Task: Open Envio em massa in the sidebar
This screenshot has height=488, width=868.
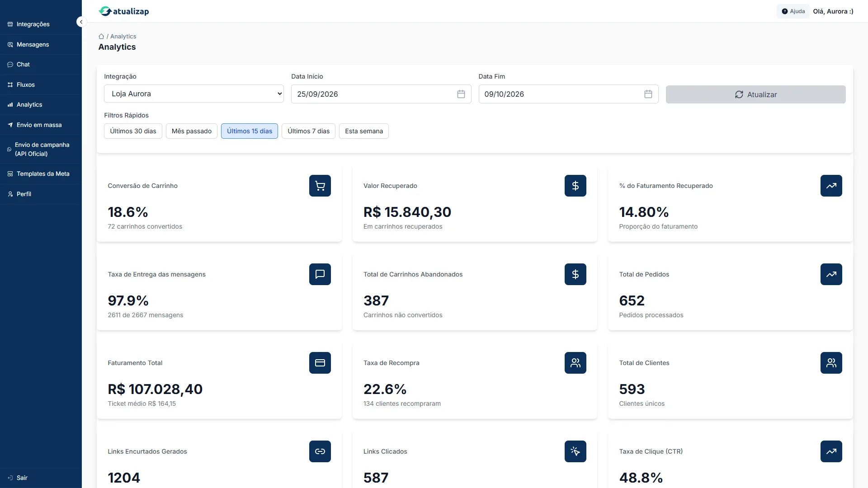Action: [41, 125]
